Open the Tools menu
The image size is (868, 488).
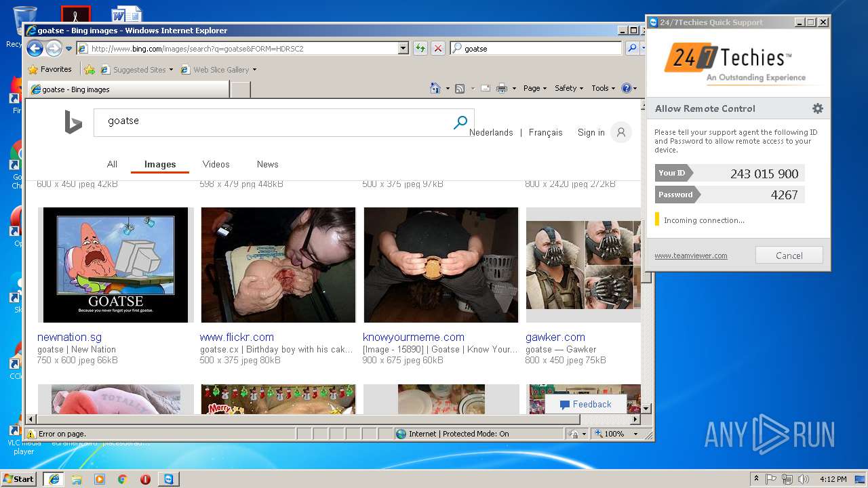click(603, 88)
